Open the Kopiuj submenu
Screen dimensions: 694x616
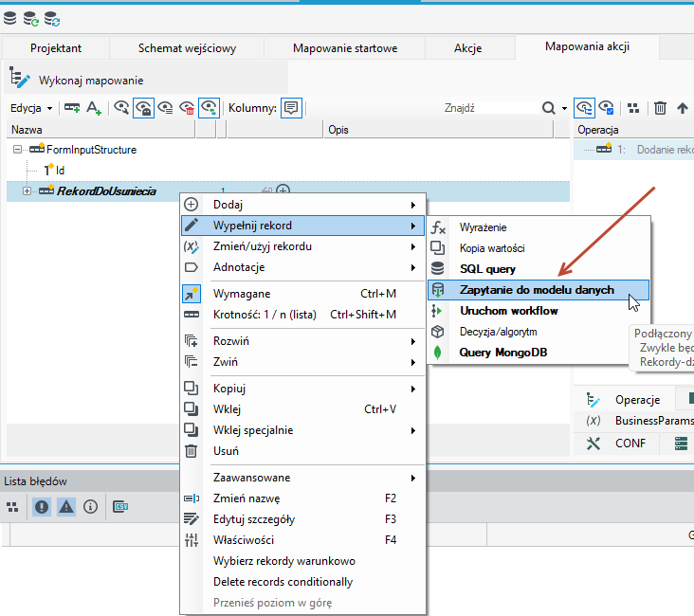point(302,389)
